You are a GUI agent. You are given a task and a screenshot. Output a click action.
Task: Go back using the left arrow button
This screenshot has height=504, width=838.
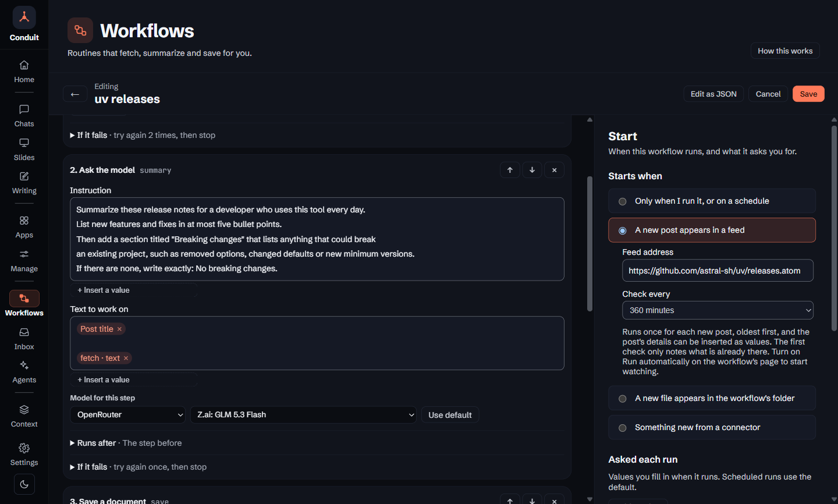pyautogui.click(x=75, y=94)
